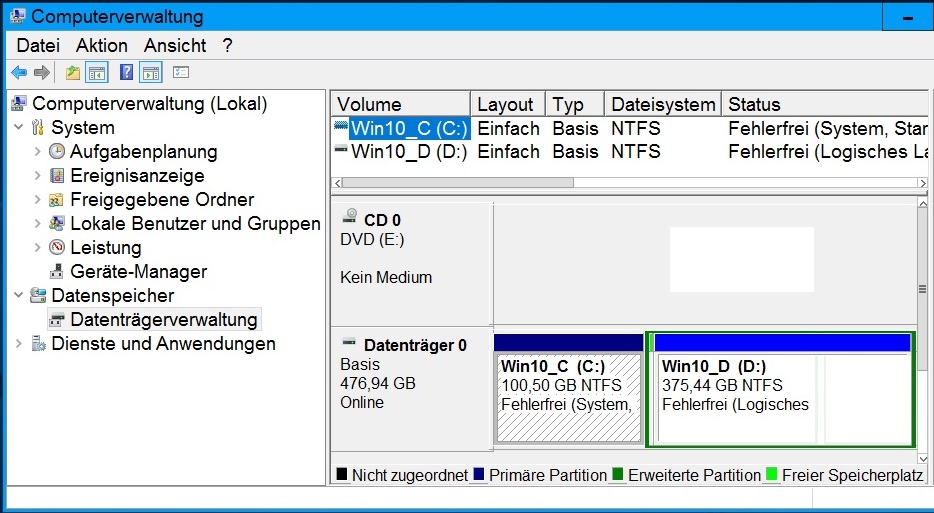Image resolution: width=934 pixels, height=513 pixels.
Task: Minimize the Computerverwaltung window
Action: click(x=908, y=18)
